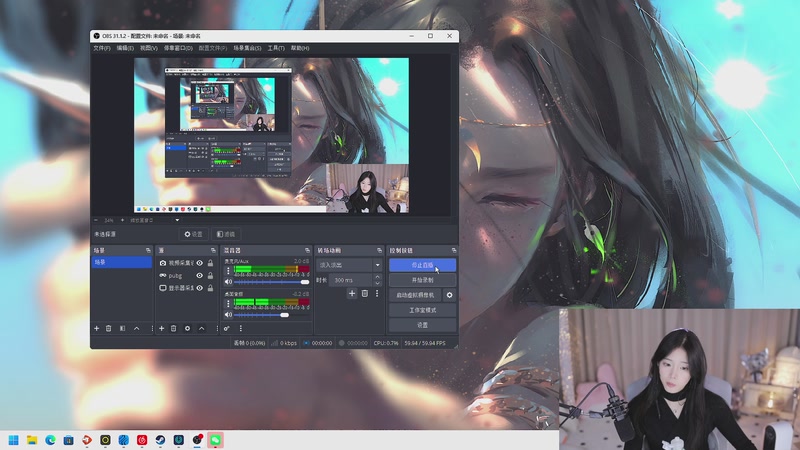Open 设置 settings in the controls panel
The height and width of the screenshot is (450, 800).
422,325
